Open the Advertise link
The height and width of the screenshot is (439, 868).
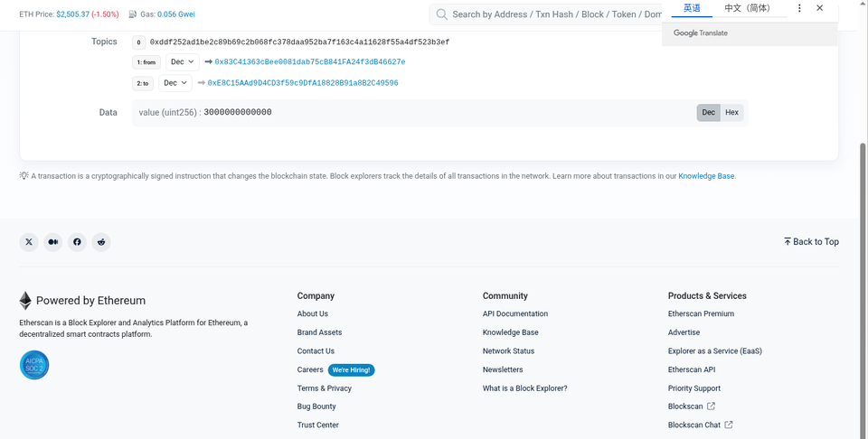pos(684,332)
